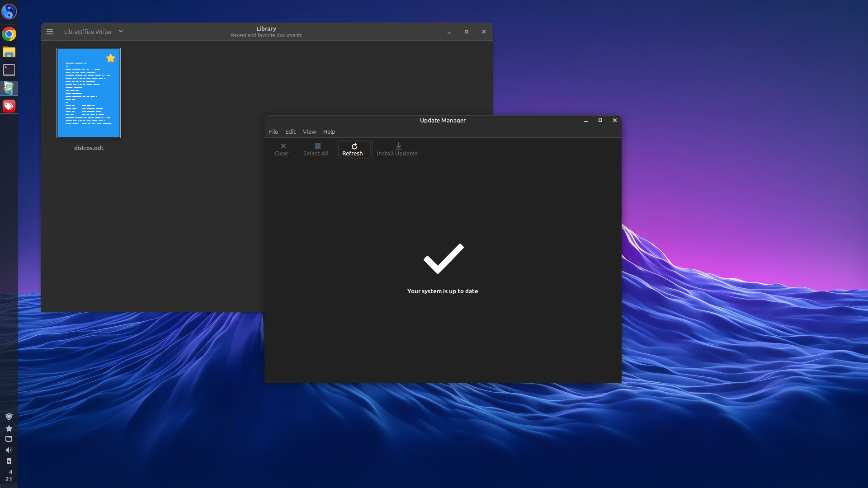This screenshot has width=868, height=488.
Task: Open the Terminal from the panel
Action: click(x=9, y=70)
